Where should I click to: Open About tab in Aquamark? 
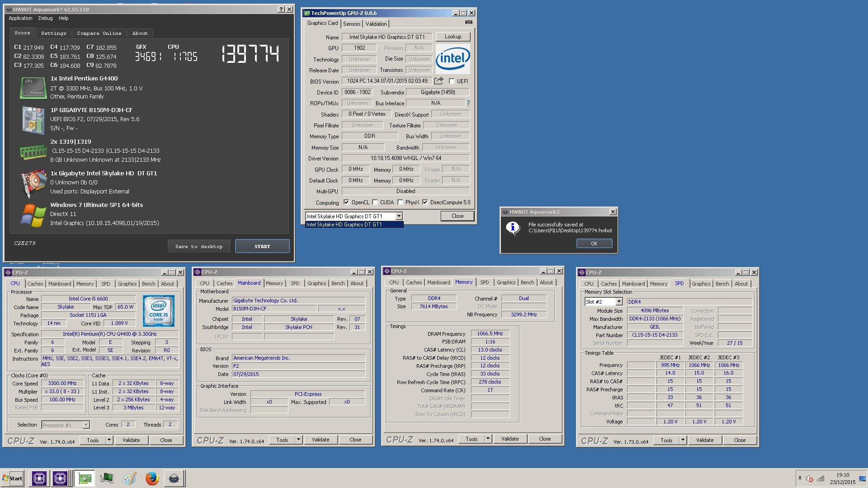[x=140, y=33]
